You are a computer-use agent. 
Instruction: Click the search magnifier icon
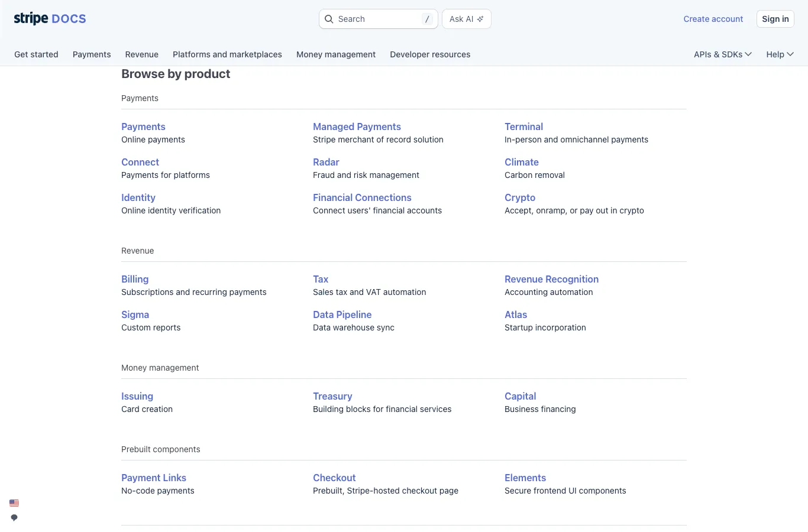coord(329,19)
